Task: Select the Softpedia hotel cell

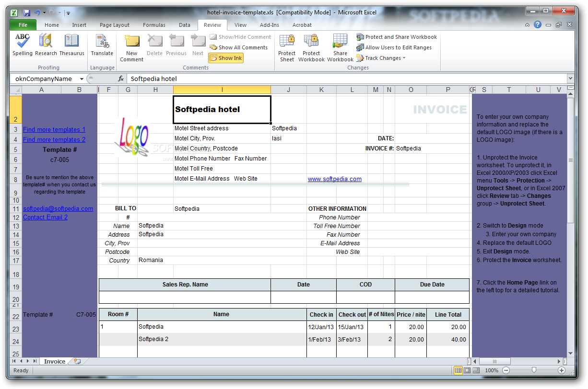Action: pyautogui.click(x=222, y=109)
